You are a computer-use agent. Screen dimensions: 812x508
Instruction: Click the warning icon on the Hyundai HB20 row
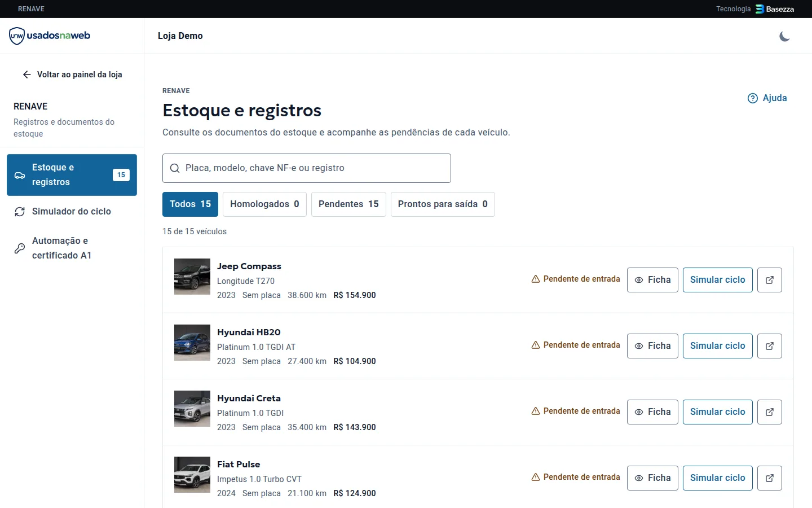tap(536, 345)
